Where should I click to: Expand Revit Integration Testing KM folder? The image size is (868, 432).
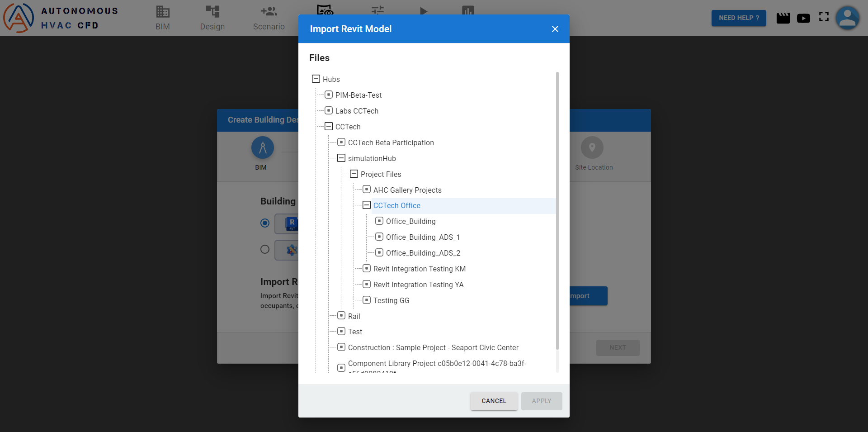tap(367, 269)
